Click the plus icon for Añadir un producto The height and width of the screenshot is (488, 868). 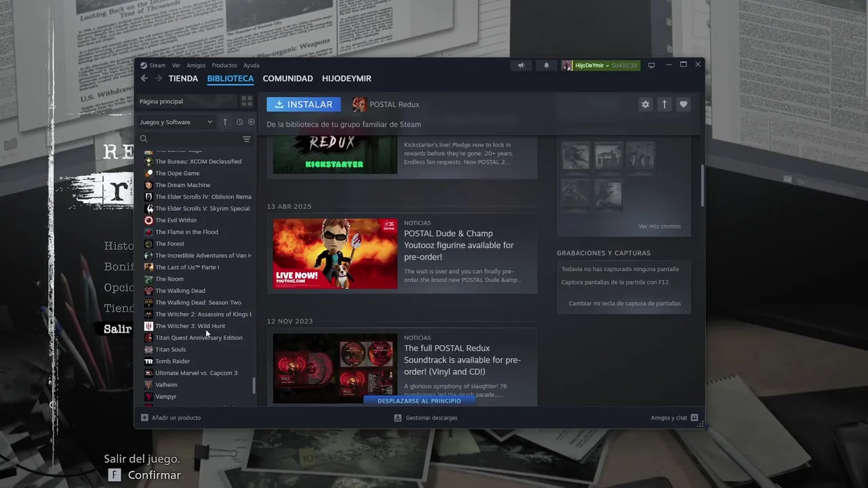pyautogui.click(x=144, y=418)
